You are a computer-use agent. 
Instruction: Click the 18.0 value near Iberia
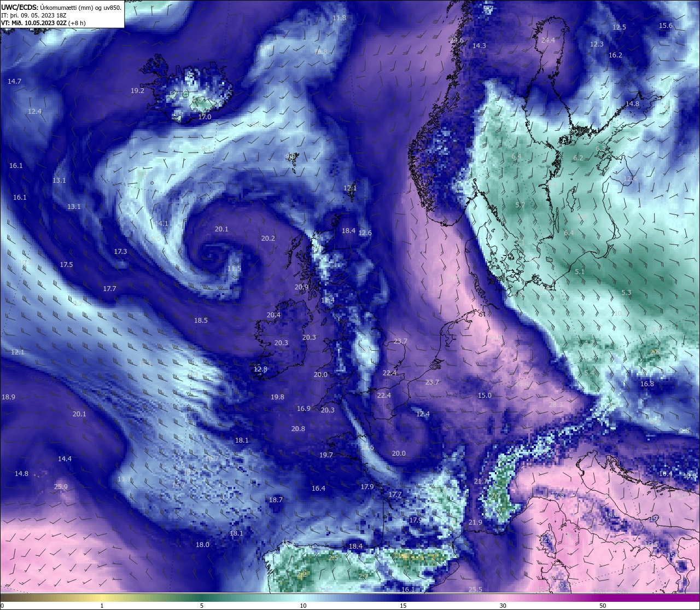202,545
